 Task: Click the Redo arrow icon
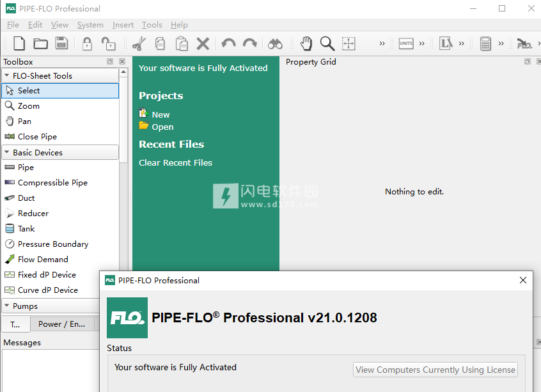(250, 43)
